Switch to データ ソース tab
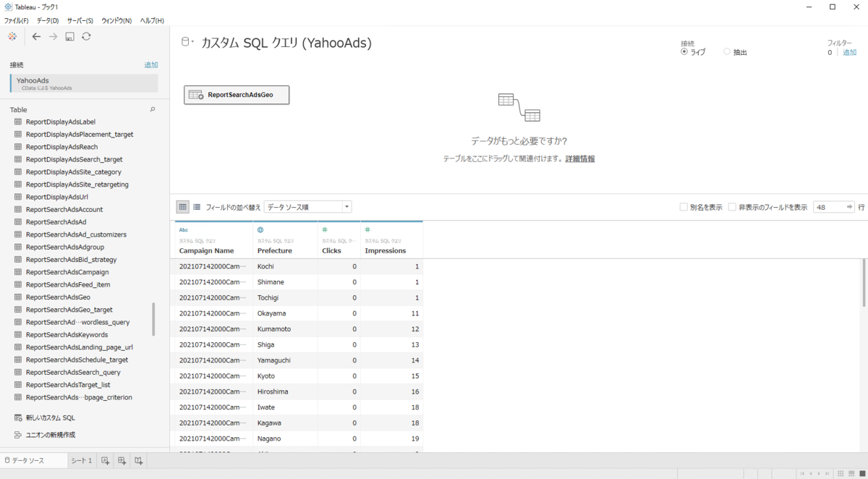Screen dimensions: 868x479 pos(33,460)
